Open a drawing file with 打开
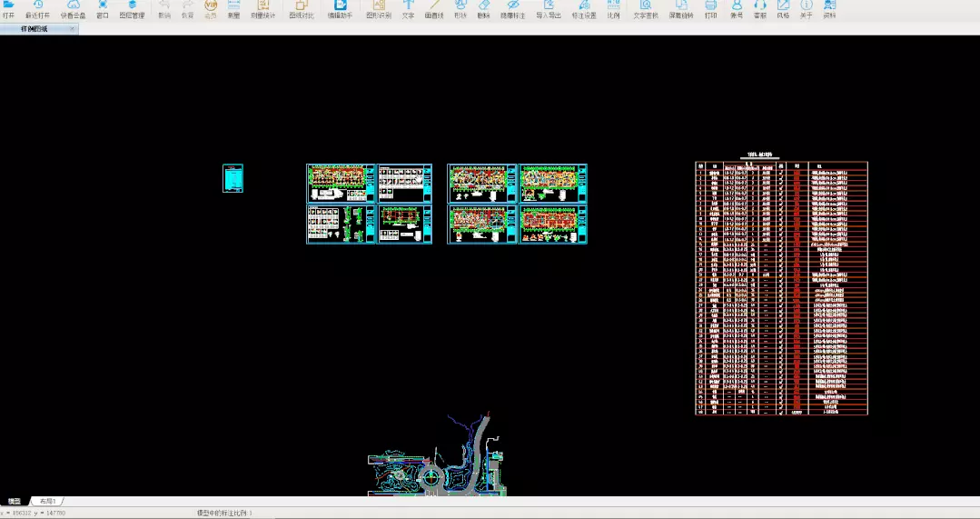Image resolution: width=980 pixels, height=519 pixels. pos(8,9)
